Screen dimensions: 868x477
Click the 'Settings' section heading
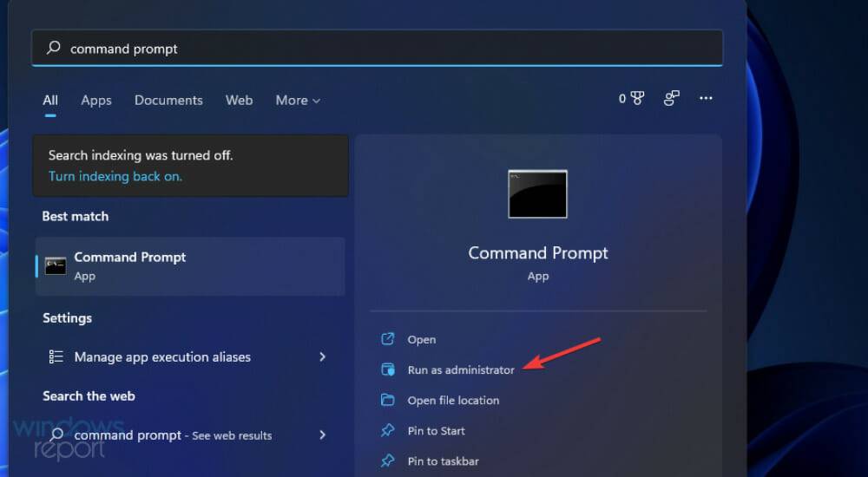coord(67,318)
